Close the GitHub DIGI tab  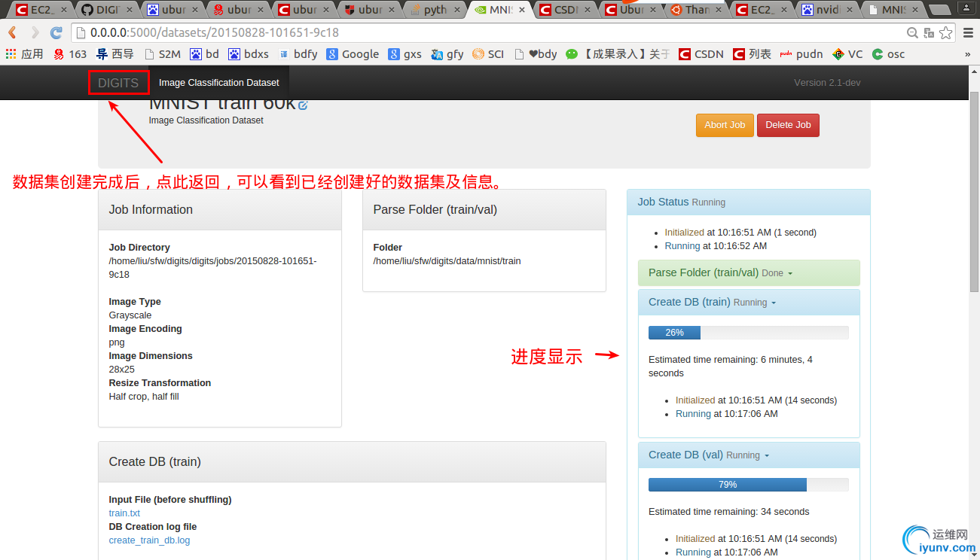pyautogui.click(x=128, y=10)
